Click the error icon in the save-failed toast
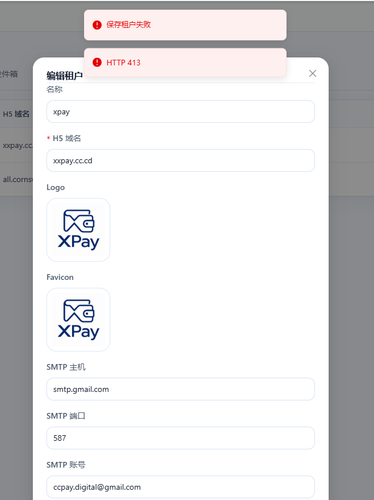Screen dimensions: 374x500 tap(97, 25)
